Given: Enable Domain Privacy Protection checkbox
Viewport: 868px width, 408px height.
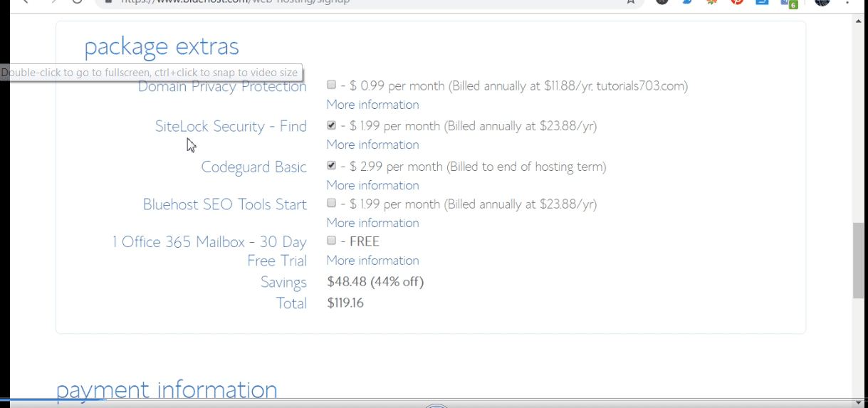Looking at the screenshot, I should point(331,85).
